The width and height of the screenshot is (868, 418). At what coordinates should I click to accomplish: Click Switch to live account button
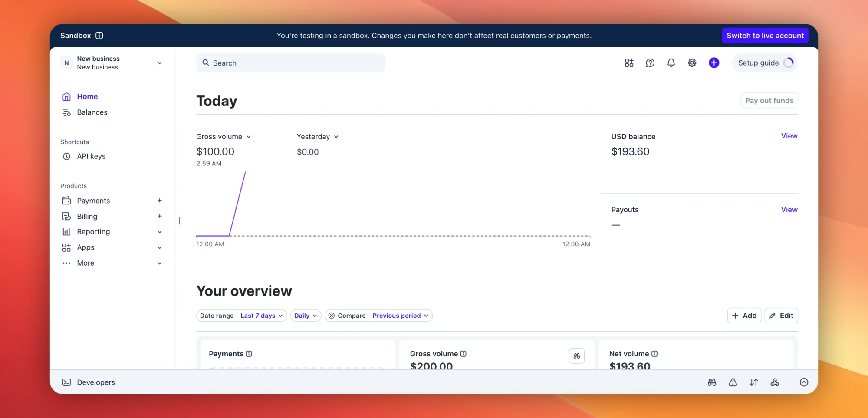pos(765,36)
